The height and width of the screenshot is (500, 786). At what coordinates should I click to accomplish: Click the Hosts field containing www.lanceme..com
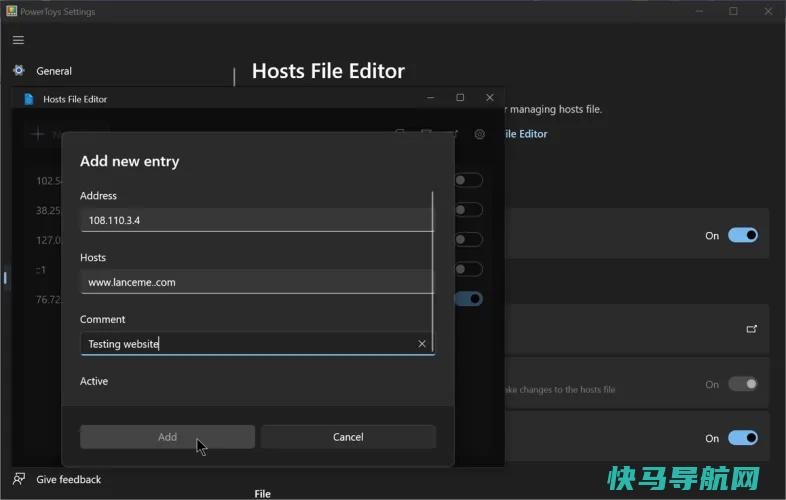point(256,282)
